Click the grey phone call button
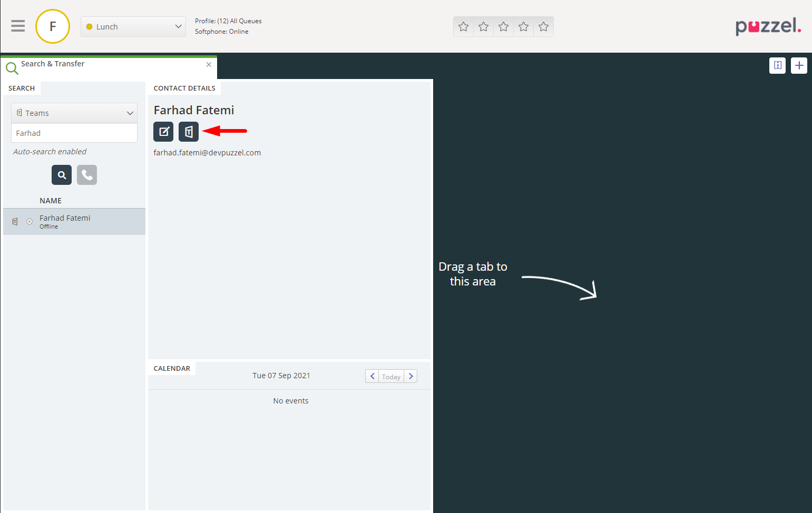812x513 pixels. (87, 175)
